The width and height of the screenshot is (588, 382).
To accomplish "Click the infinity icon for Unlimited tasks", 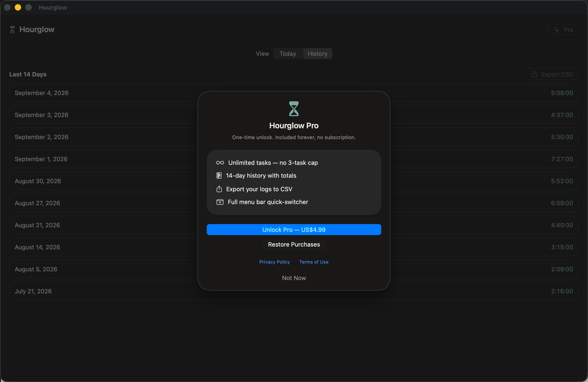I will pyautogui.click(x=220, y=163).
